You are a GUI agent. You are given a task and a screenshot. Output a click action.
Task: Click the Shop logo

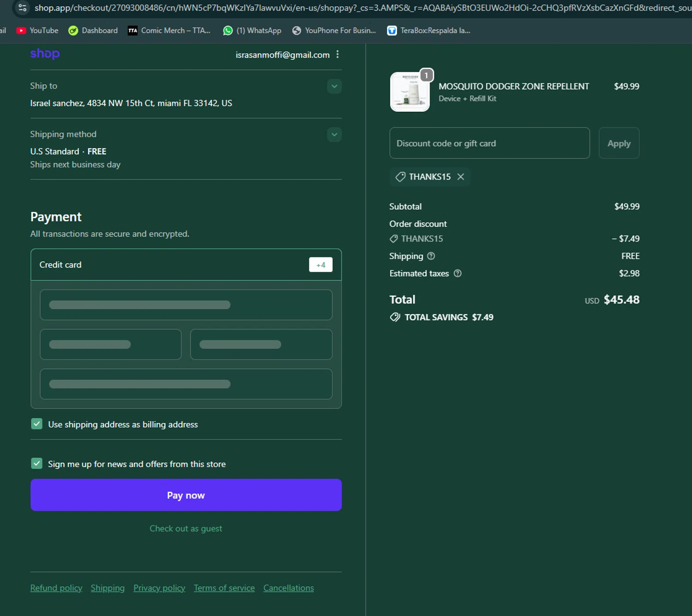coord(45,54)
